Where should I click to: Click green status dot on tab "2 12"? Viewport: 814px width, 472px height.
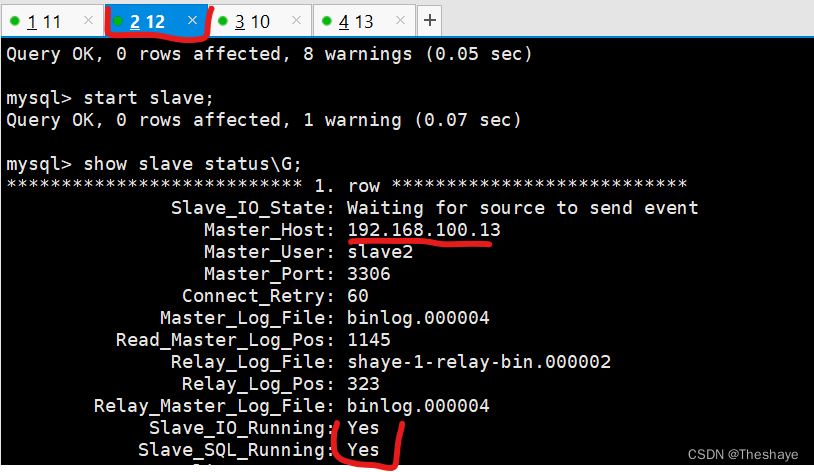[x=118, y=21]
